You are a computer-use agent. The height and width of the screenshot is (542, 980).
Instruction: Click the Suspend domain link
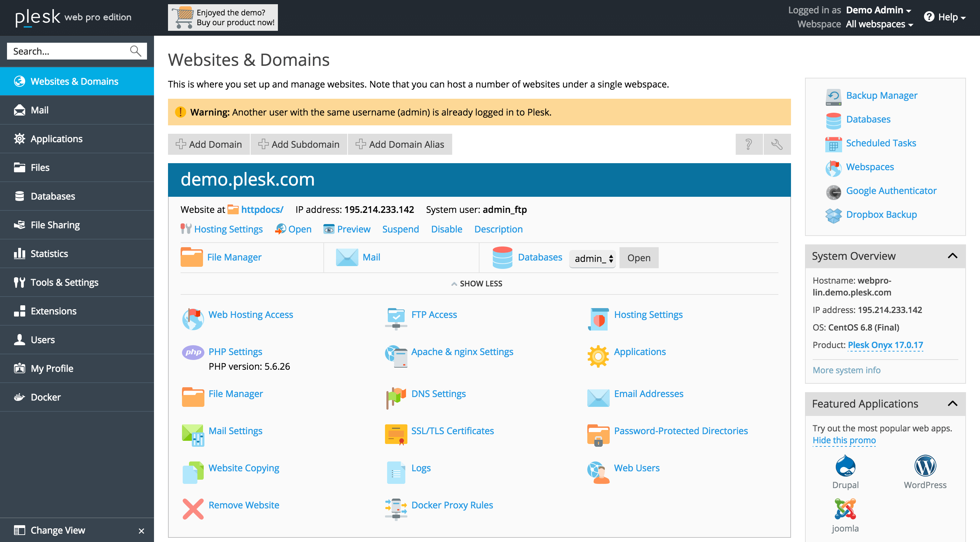pyautogui.click(x=401, y=228)
